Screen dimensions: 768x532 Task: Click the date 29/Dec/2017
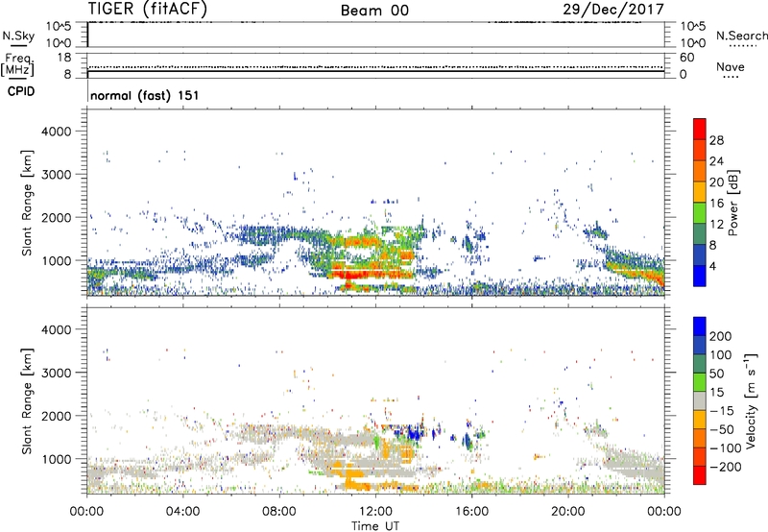coord(613,9)
